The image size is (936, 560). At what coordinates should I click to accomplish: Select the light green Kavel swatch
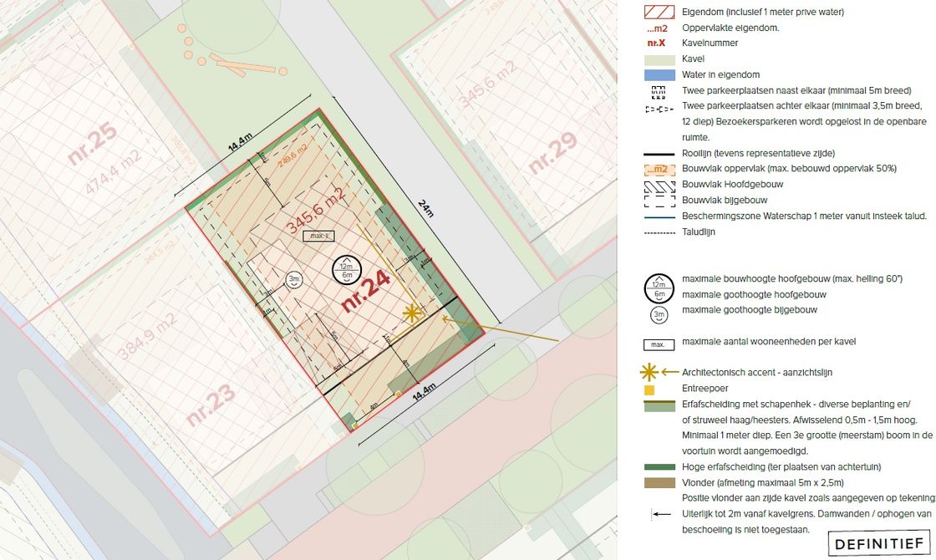[659, 59]
